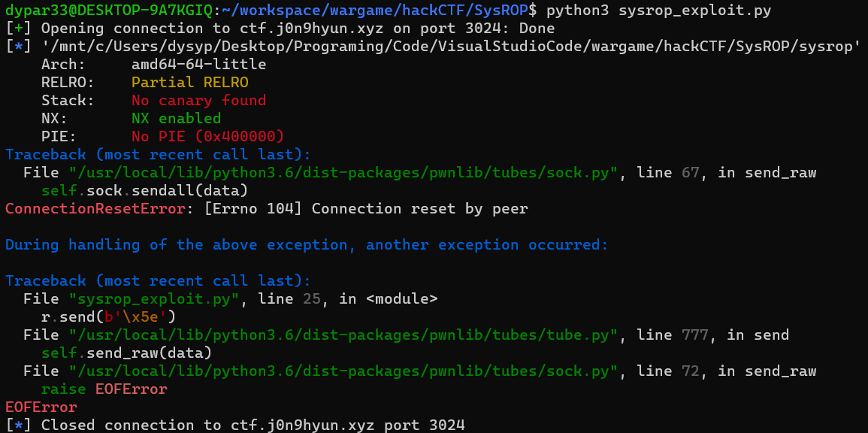Click the 'Stack:' label
The width and height of the screenshot is (868, 433).
(68, 101)
